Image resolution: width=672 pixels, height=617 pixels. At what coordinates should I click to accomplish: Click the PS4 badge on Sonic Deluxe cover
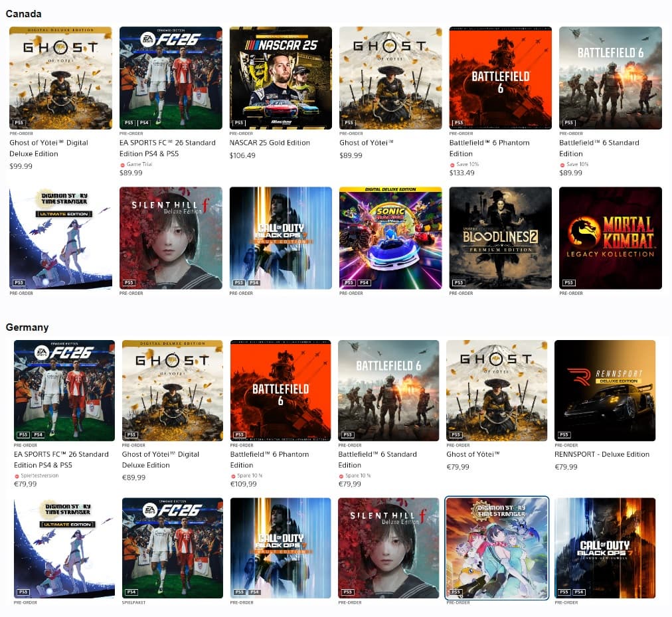tap(364, 282)
